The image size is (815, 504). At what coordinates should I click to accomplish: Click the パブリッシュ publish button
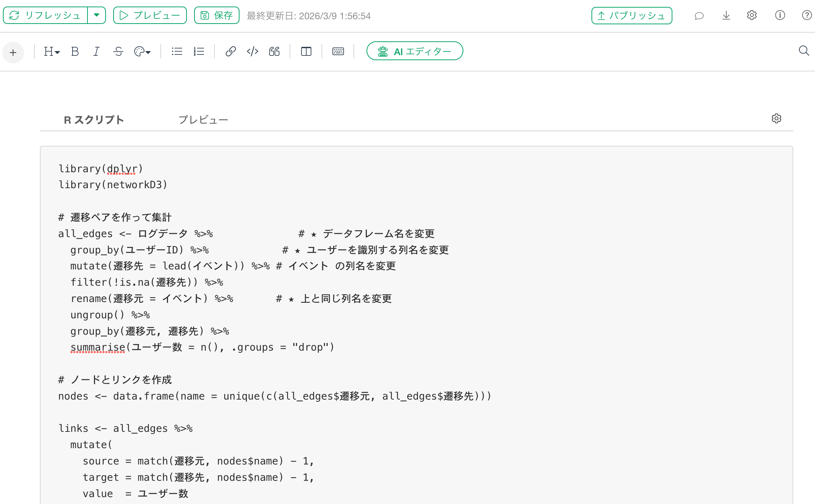[x=631, y=16]
